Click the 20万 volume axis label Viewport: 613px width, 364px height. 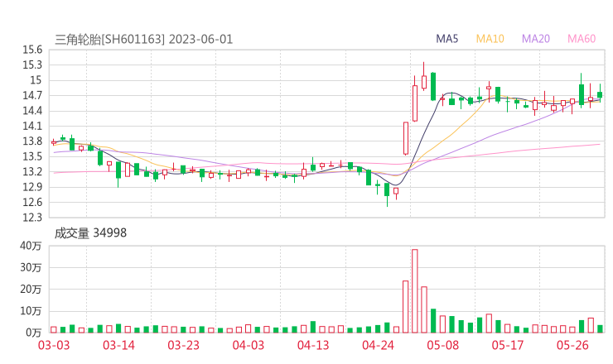(x=31, y=289)
